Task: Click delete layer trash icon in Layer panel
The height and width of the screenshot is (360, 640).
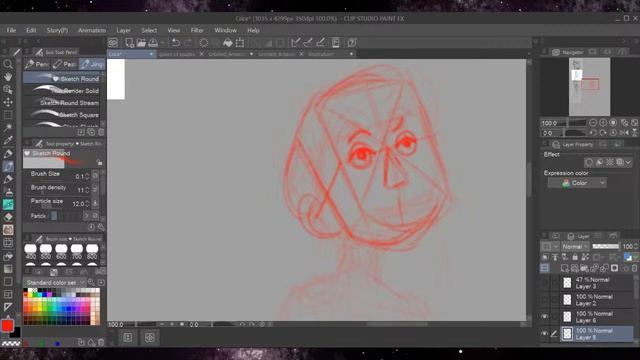Action: click(635, 268)
